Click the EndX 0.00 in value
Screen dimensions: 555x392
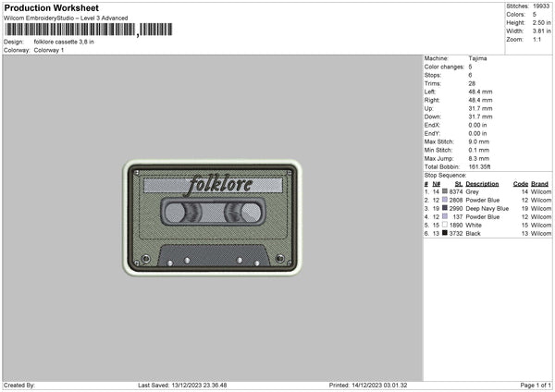click(x=477, y=125)
